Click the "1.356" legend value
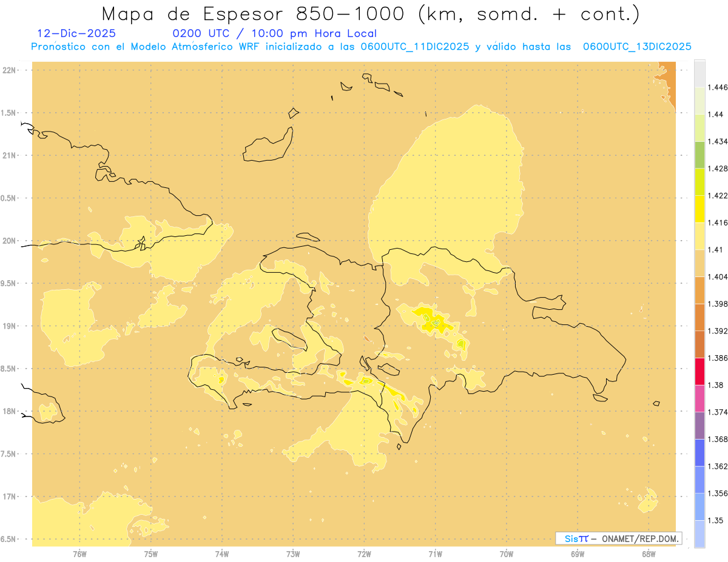Screen dimensions: 728x562 click(717, 493)
